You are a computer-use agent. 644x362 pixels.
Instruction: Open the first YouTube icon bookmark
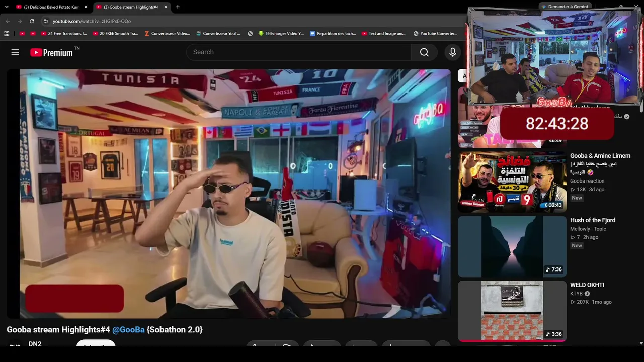click(x=22, y=34)
